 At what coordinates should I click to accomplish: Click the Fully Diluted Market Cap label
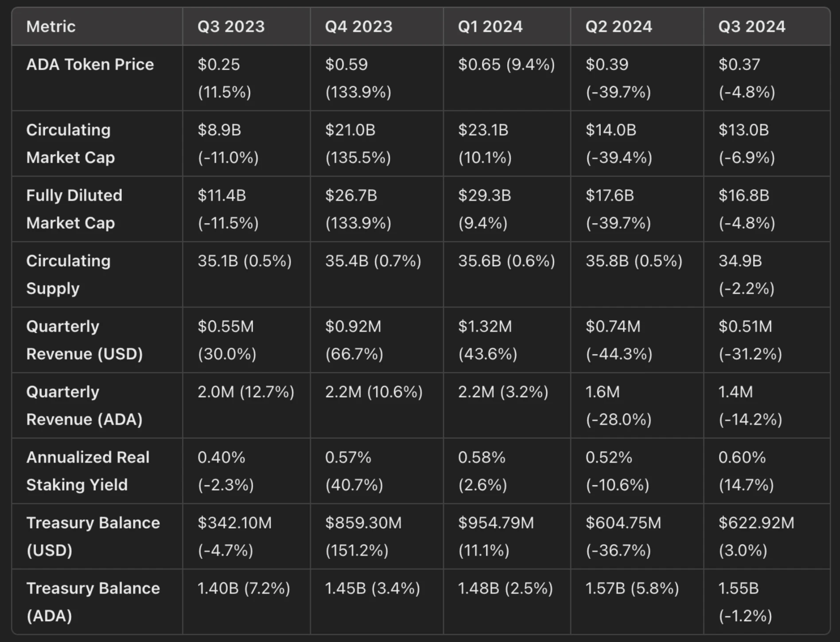(x=74, y=209)
